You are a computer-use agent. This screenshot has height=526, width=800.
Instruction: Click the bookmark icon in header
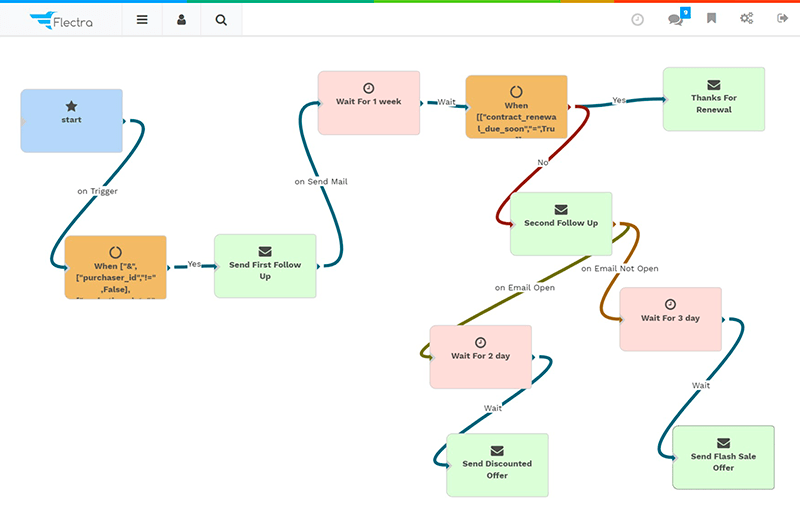[x=711, y=19]
